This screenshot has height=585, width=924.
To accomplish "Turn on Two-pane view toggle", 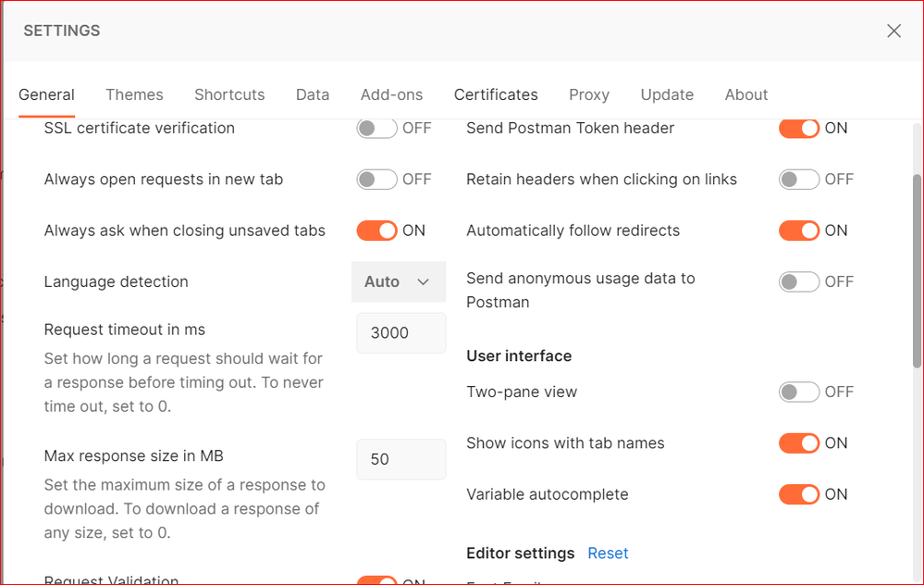I will (x=799, y=392).
